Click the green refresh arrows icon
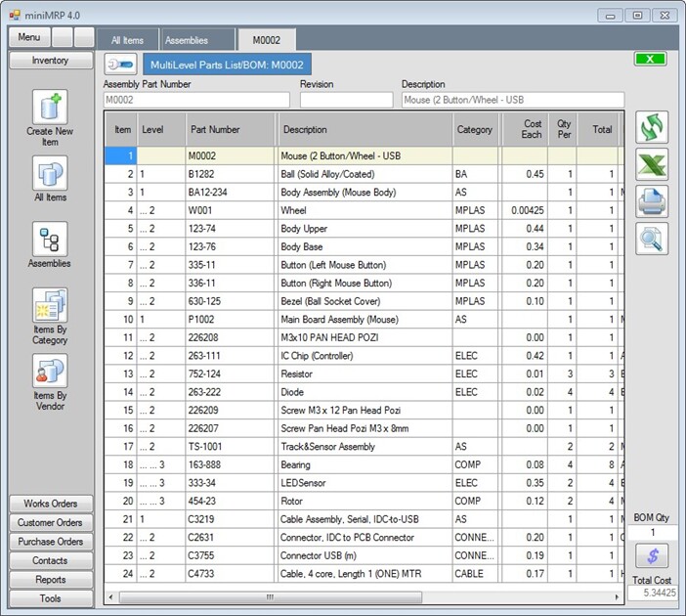Viewport: 686px width, 616px height. click(x=652, y=128)
